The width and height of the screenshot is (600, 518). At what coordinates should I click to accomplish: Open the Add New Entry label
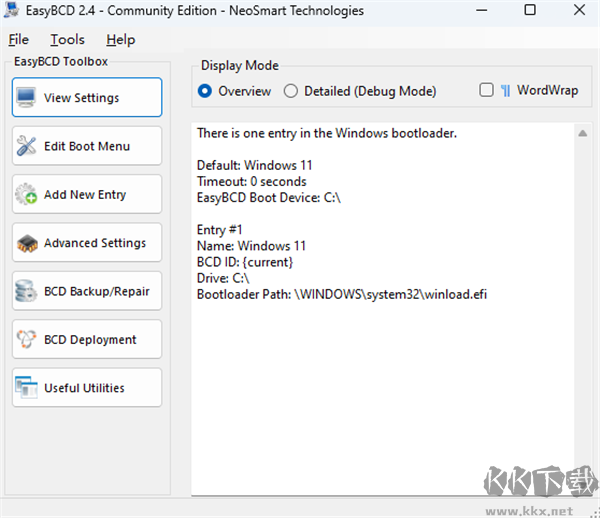(x=85, y=194)
